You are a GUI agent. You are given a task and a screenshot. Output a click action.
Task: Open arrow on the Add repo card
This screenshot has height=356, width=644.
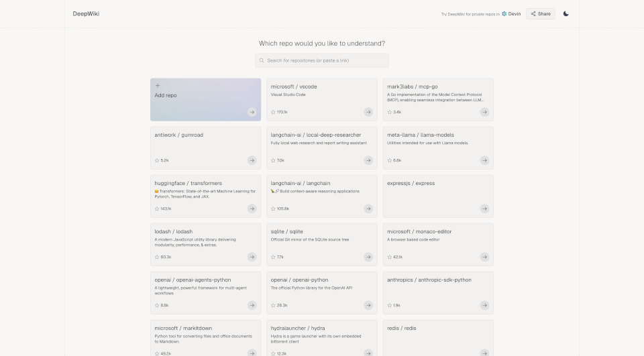(252, 112)
